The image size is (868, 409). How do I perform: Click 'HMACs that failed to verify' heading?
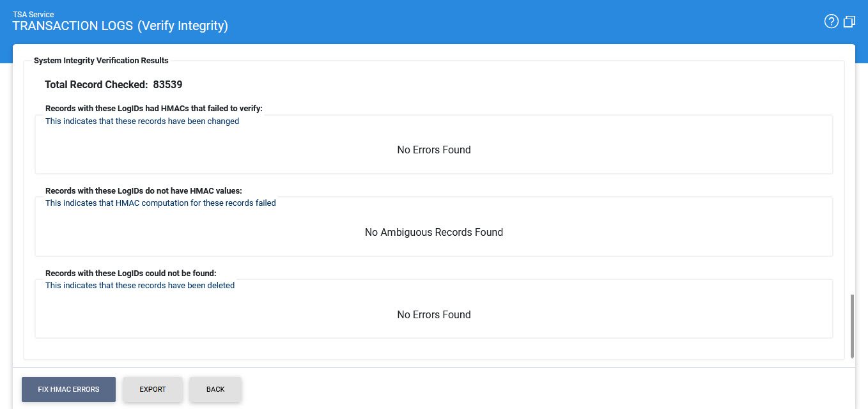[x=154, y=109]
